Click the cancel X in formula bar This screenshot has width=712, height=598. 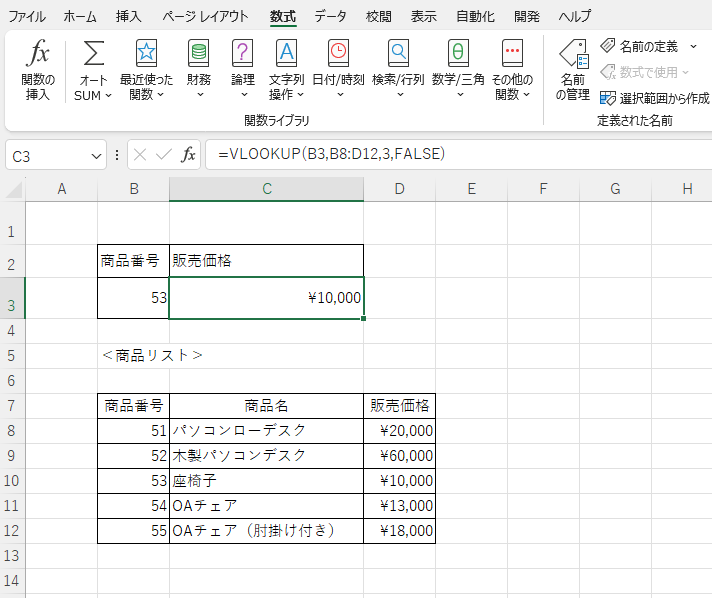point(140,155)
